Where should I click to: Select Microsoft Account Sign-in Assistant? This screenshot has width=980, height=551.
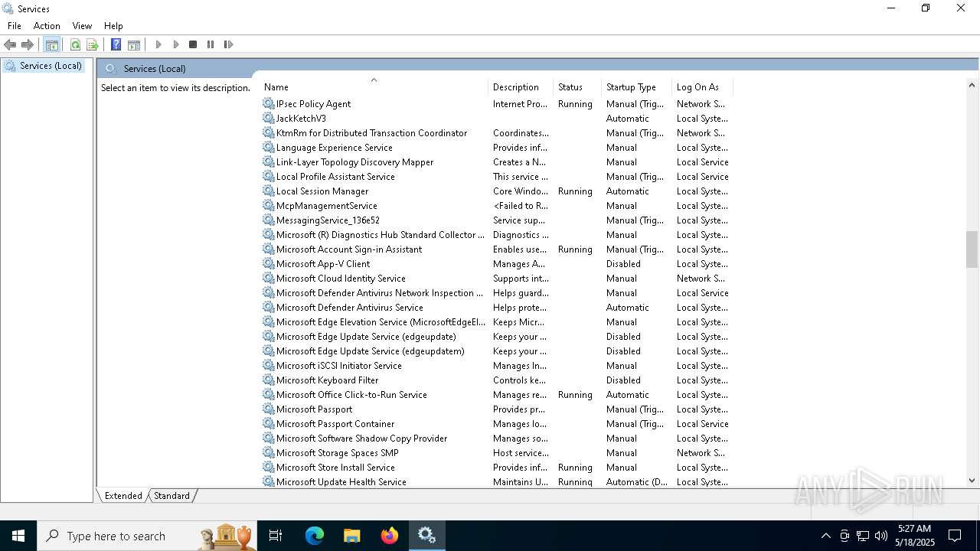pyautogui.click(x=496, y=249)
